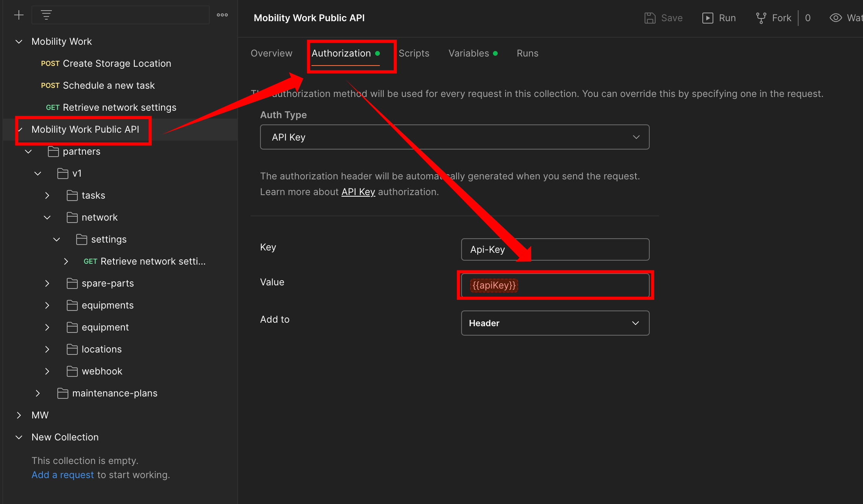Viewport: 863px width, 504px height.
Task: Switch to the Runs tab
Action: pyautogui.click(x=528, y=53)
